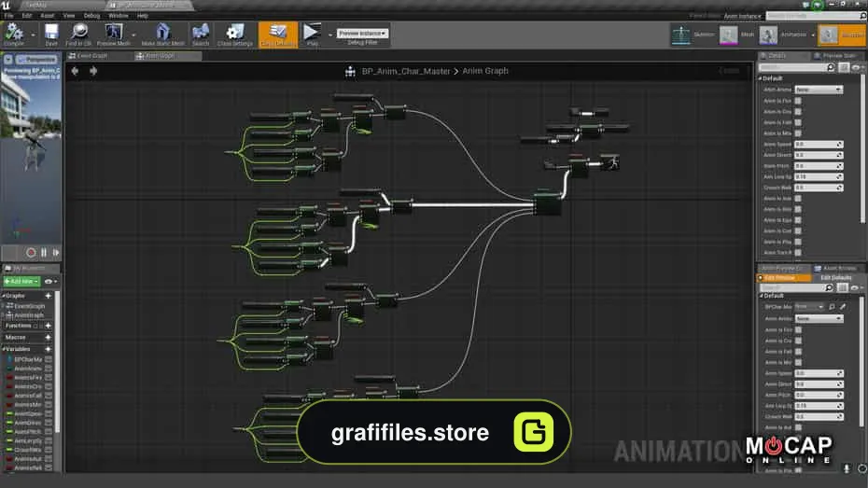
Task: Go back with the graph back arrow
Action: click(75, 71)
